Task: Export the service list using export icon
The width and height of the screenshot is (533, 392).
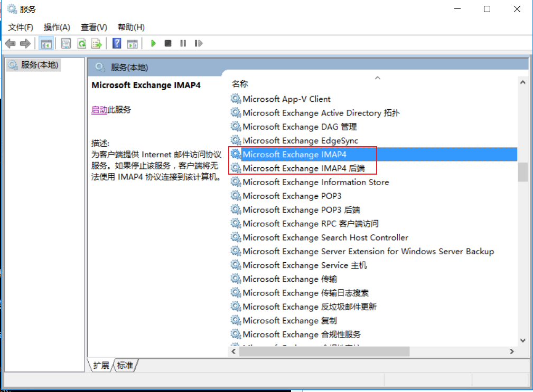Action: tap(97, 43)
